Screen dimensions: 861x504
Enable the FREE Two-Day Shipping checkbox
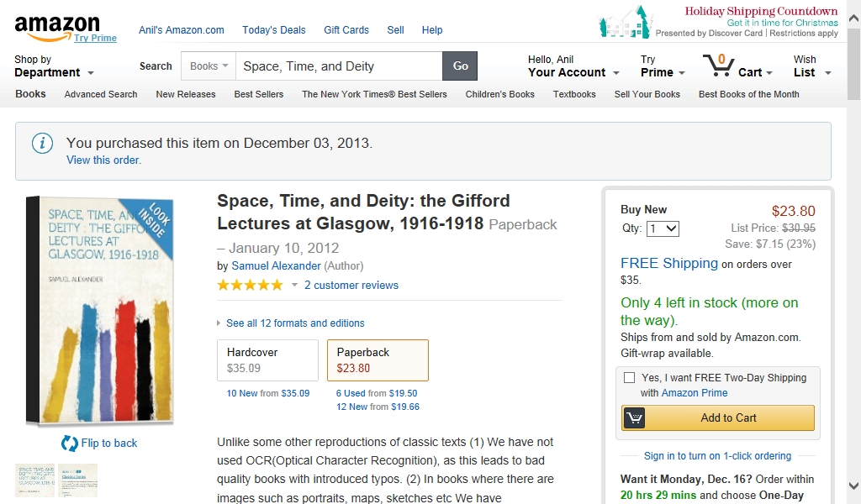click(x=629, y=378)
